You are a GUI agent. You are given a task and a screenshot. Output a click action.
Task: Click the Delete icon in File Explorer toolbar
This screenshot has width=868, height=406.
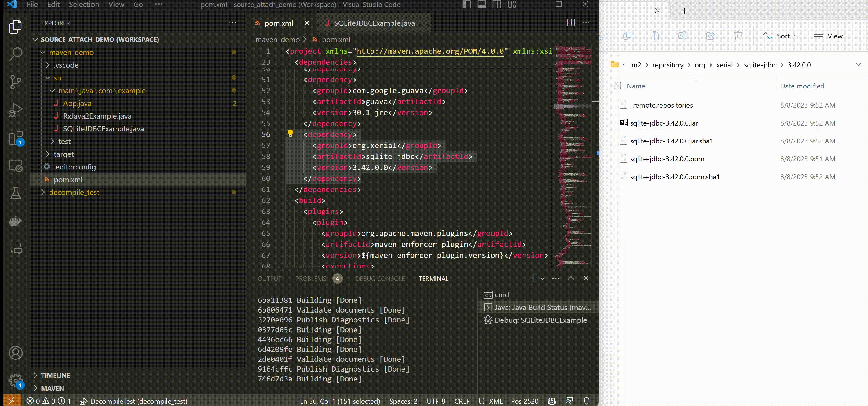738,36
